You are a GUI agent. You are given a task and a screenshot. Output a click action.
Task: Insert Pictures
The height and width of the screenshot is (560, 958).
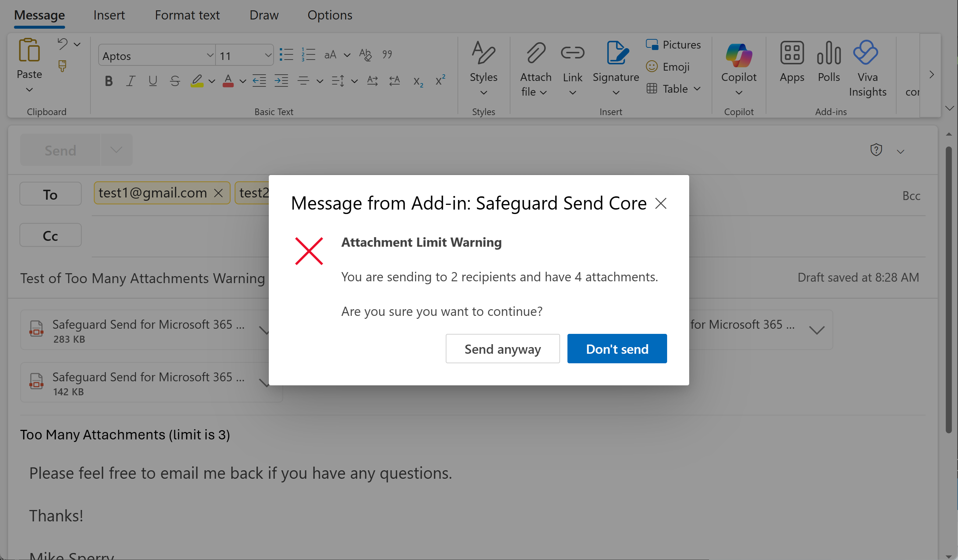pos(673,44)
